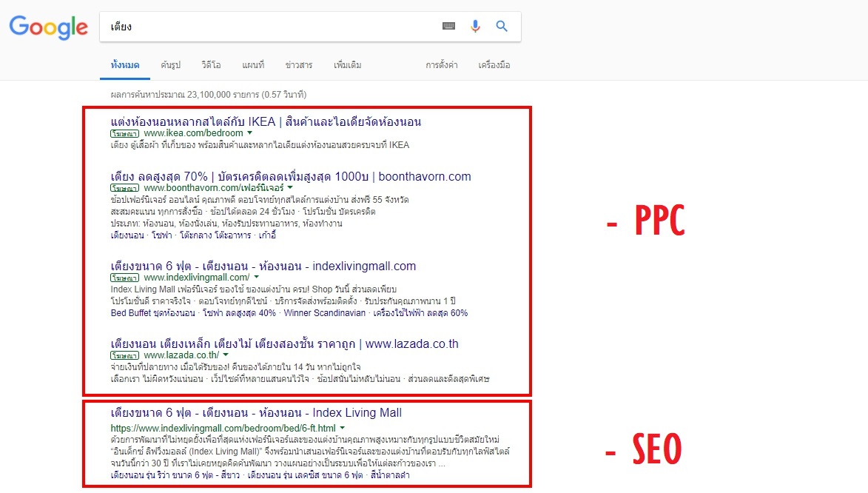Open the เครื่องมือ (Tools) options
The height and width of the screenshot is (493, 868).
(494, 65)
